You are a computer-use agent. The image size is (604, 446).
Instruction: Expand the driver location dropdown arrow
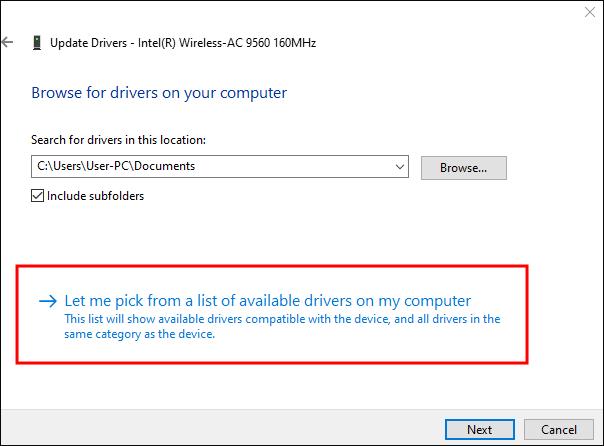[x=400, y=167]
